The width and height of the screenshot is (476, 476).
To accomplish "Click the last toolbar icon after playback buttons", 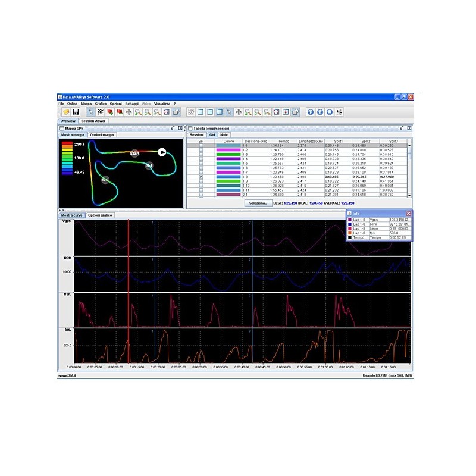I will click(x=339, y=112).
